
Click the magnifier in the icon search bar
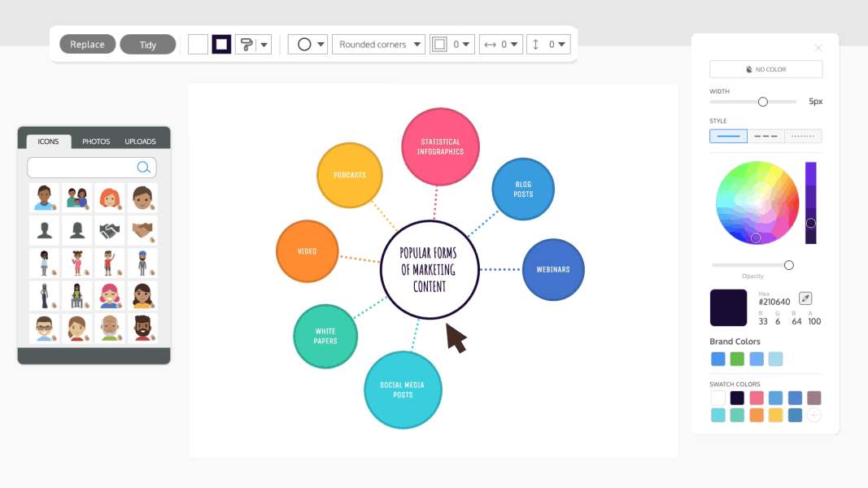point(143,167)
